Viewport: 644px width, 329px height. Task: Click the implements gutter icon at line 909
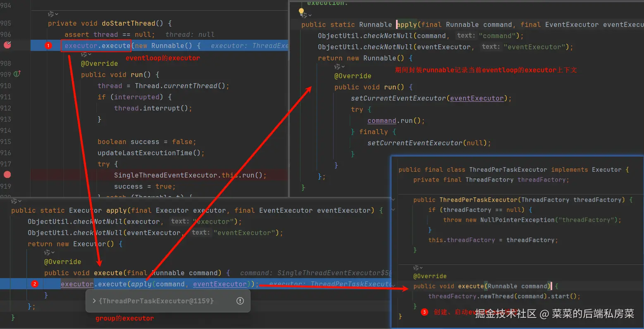tap(17, 74)
